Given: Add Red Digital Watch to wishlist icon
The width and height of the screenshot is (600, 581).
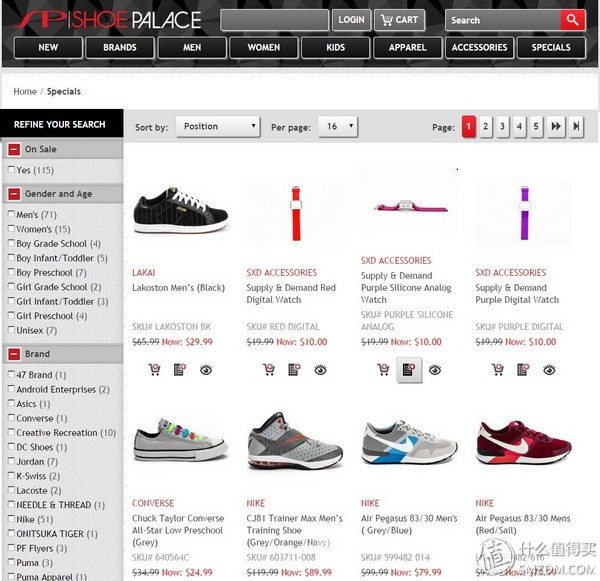Looking at the screenshot, I should 294,370.
